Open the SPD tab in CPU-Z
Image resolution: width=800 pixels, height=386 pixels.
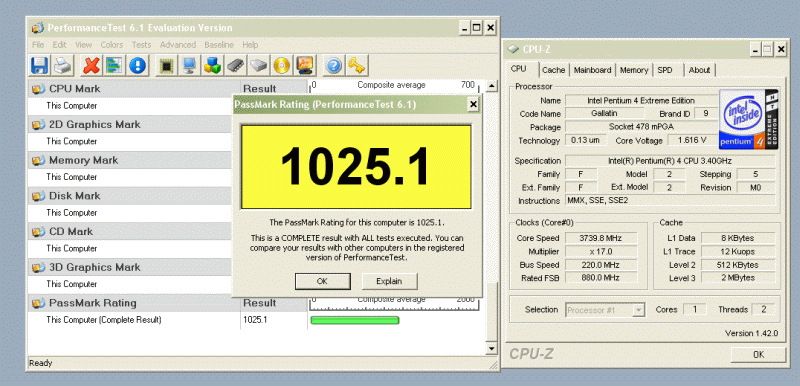665,70
